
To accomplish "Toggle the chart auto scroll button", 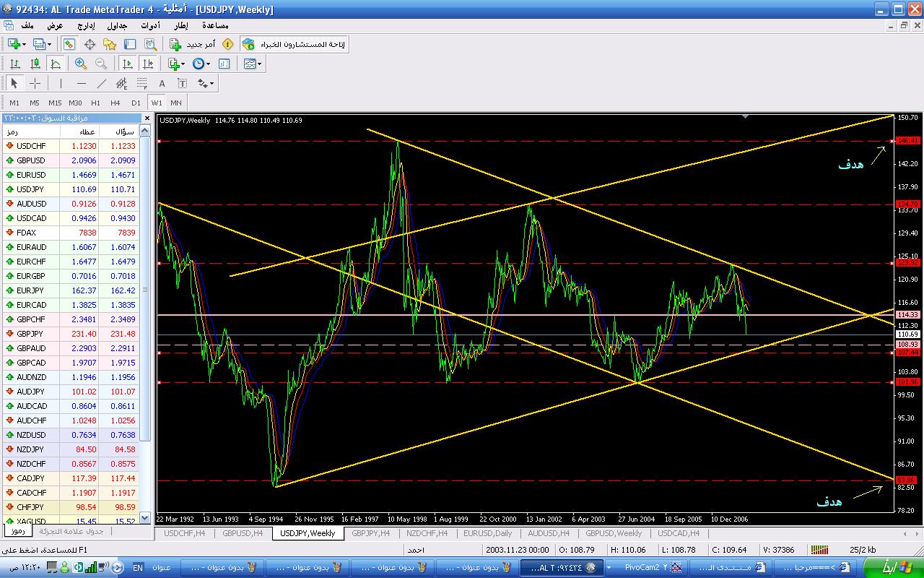I will (127, 64).
